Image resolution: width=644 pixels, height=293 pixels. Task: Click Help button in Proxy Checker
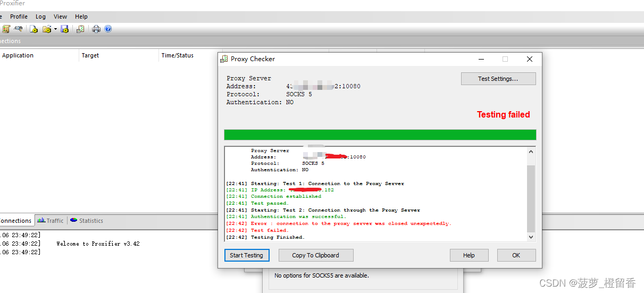pyautogui.click(x=469, y=255)
